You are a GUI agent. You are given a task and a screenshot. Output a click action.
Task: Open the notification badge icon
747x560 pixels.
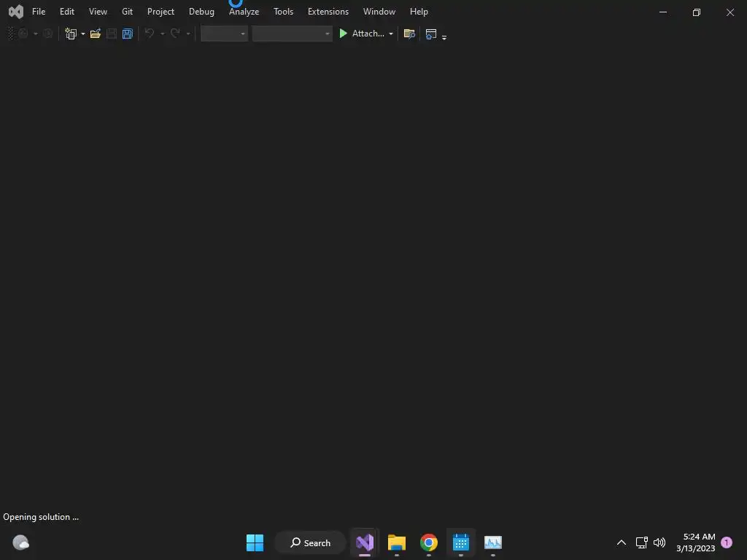pos(727,542)
